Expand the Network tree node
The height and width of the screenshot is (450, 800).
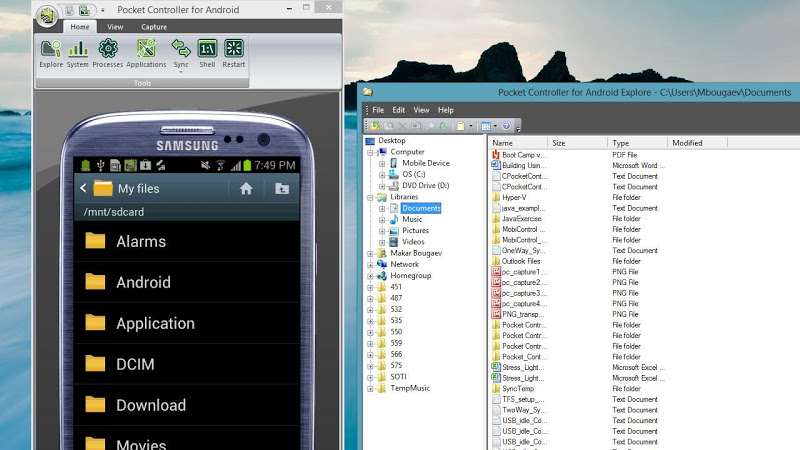[x=370, y=264]
